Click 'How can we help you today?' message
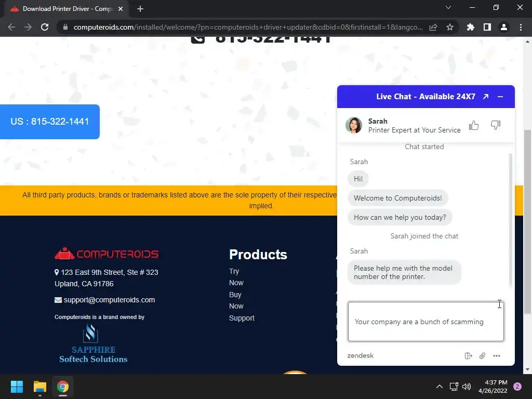Viewport: 532px width, 399px height. pyautogui.click(x=400, y=218)
